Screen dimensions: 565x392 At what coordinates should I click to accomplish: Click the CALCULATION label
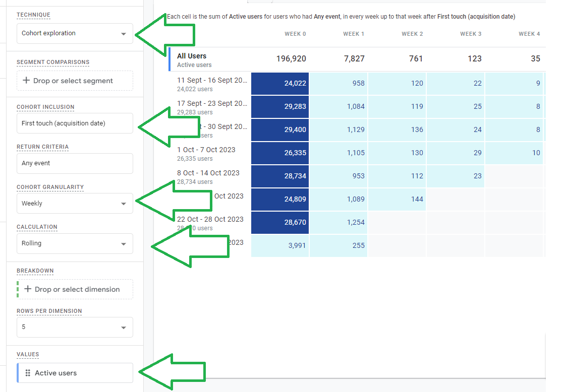(37, 227)
